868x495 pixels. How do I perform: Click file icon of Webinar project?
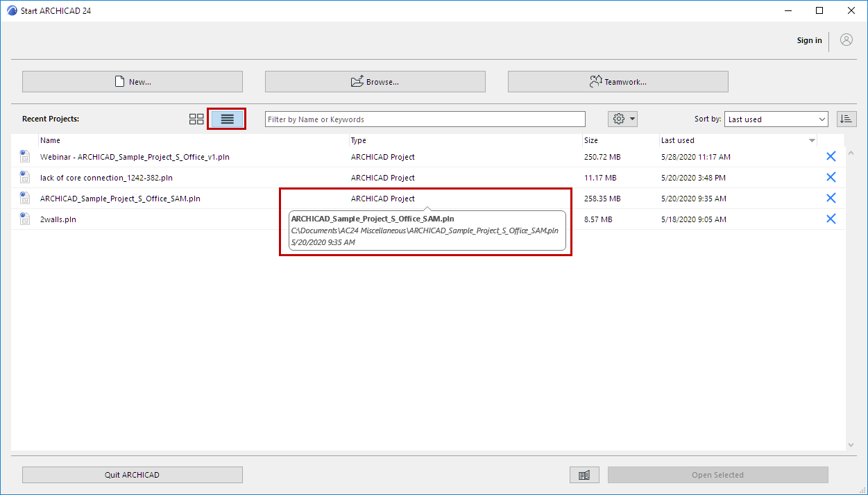pos(25,157)
